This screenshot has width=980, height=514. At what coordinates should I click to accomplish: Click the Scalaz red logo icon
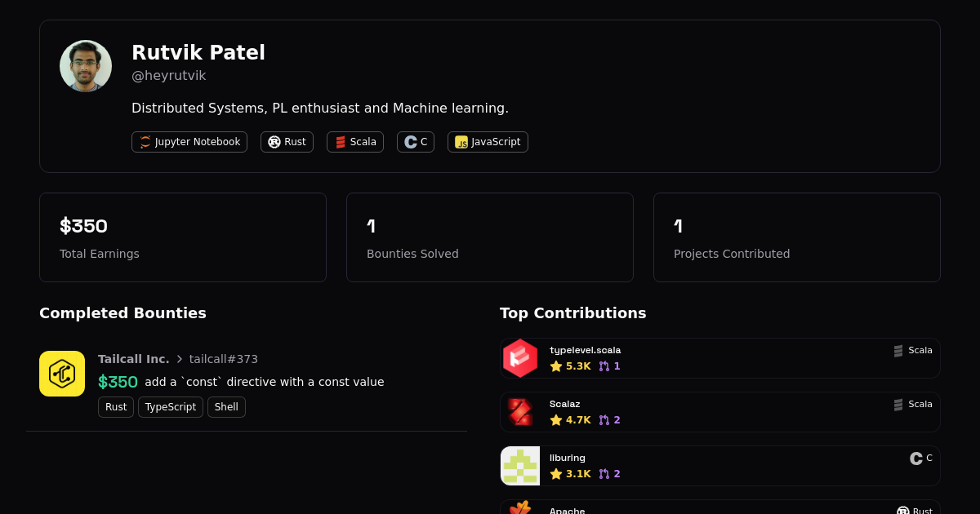(x=520, y=412)
